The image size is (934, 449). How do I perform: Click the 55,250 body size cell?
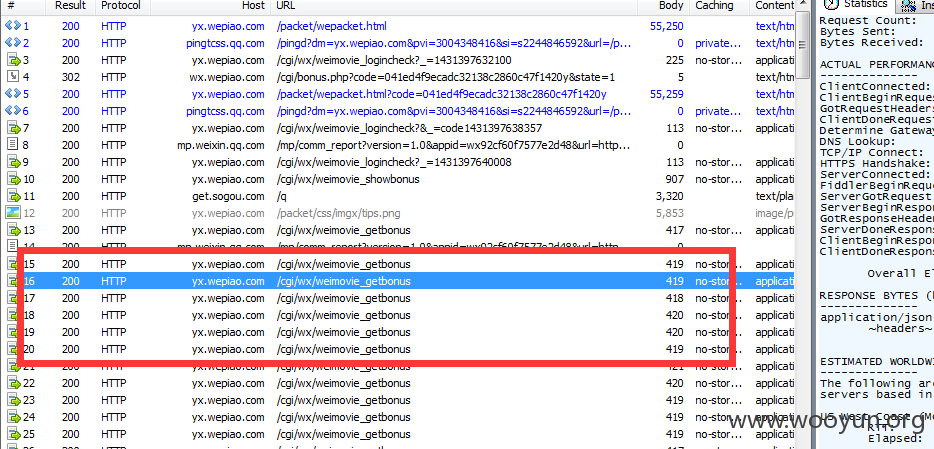coord(667,26)
